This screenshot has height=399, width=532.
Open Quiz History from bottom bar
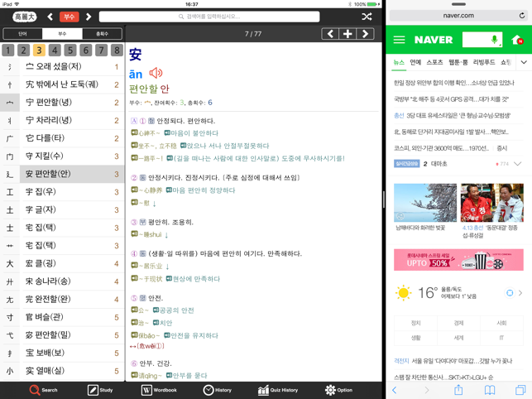coord(277,390)
